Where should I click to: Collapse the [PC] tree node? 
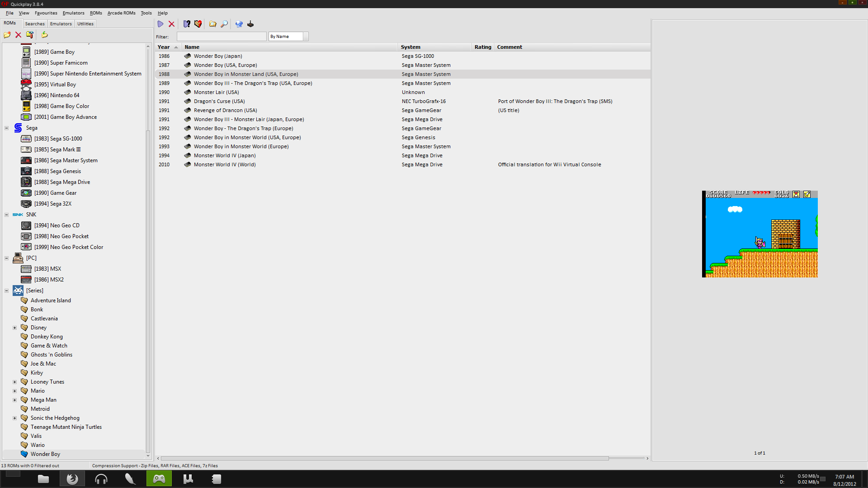pyautogui.click(x=7, y=258)
